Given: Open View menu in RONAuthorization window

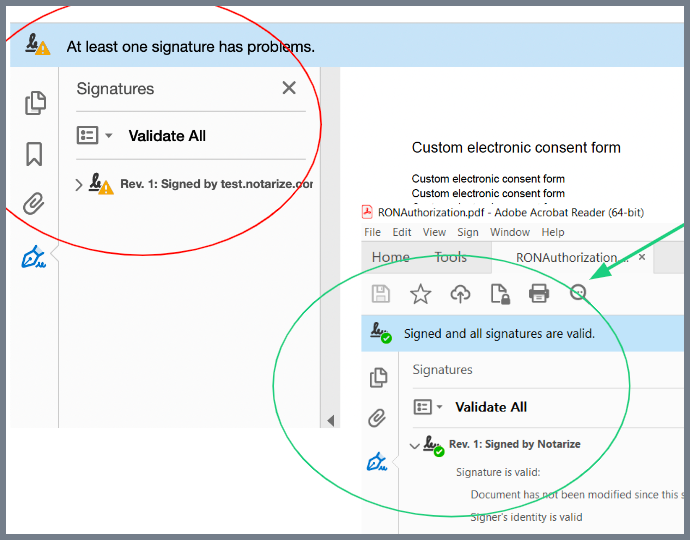Looking at the screenshot, I should click(x=434, y=232).
